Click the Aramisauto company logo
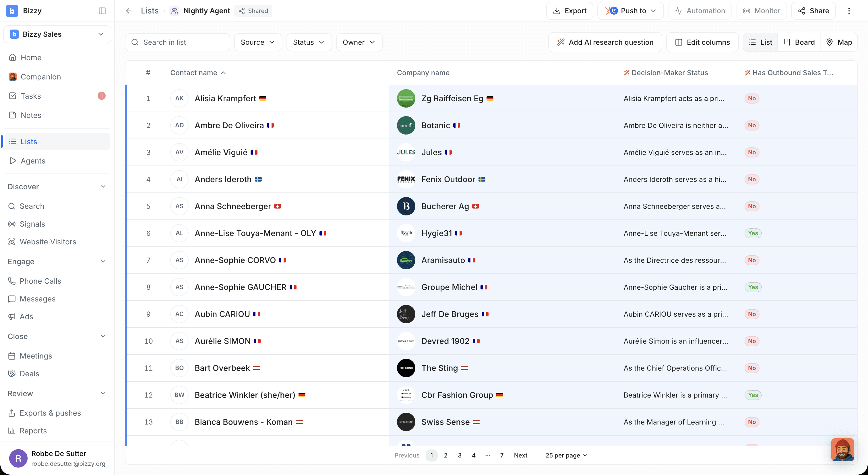The image size is (868, 475). 406,260
